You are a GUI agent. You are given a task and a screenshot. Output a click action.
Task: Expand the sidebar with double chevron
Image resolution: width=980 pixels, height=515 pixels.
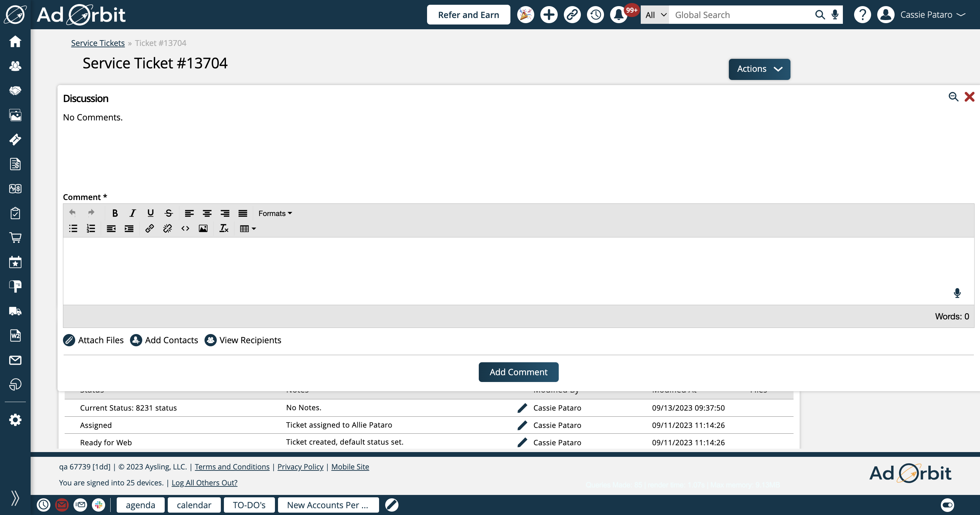click(x=15, y=498)
